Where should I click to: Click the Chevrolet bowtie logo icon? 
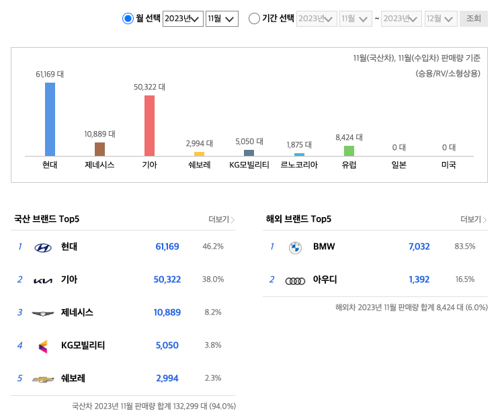point(43,380)
